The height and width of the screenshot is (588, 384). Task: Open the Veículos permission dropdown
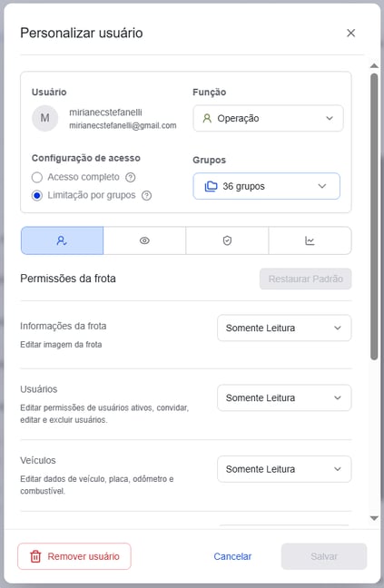[x=284, y=469]
